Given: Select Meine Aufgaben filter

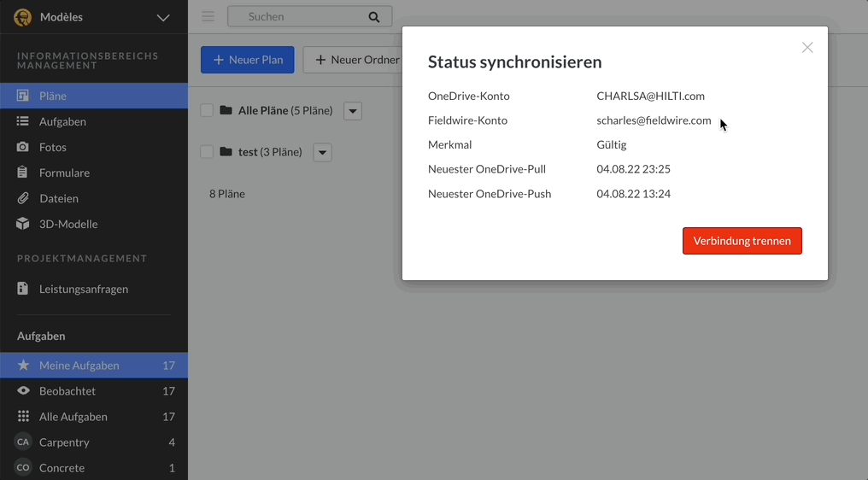Looking at the screenshot, I should coord(94,366).
